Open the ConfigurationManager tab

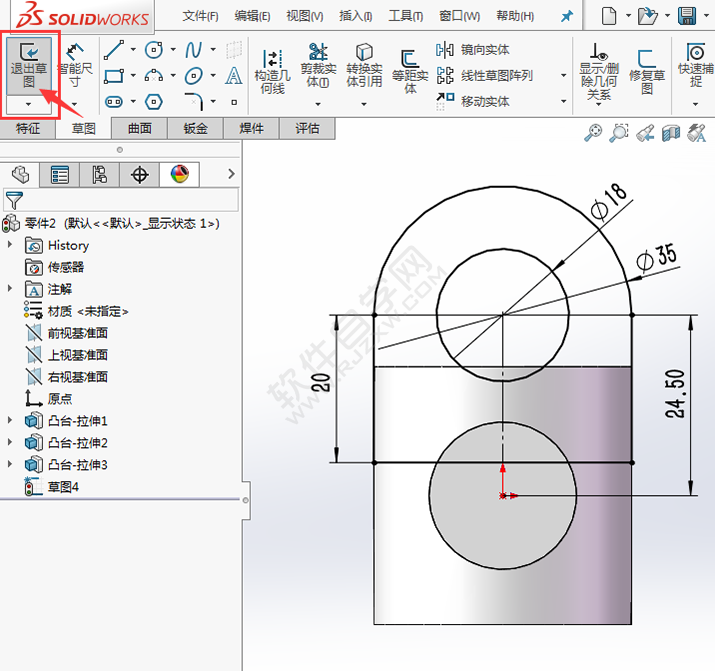click(99, 175)
